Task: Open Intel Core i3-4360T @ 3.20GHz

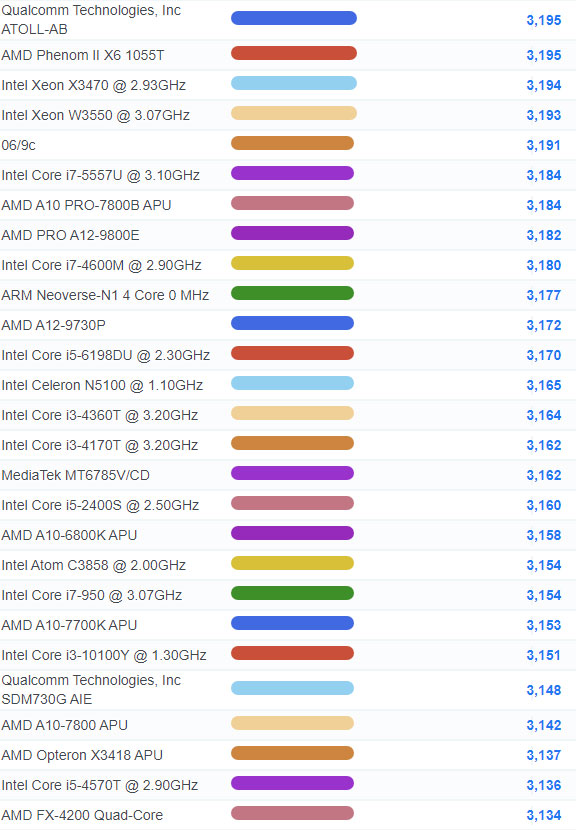Action: click(x=100, y=415)
